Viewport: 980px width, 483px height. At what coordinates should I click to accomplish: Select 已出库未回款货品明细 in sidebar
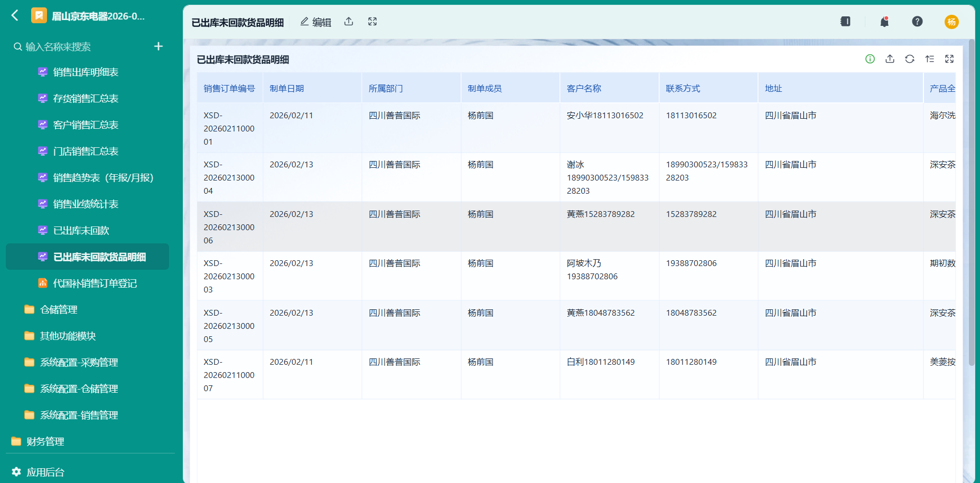(x=87, y=257)
